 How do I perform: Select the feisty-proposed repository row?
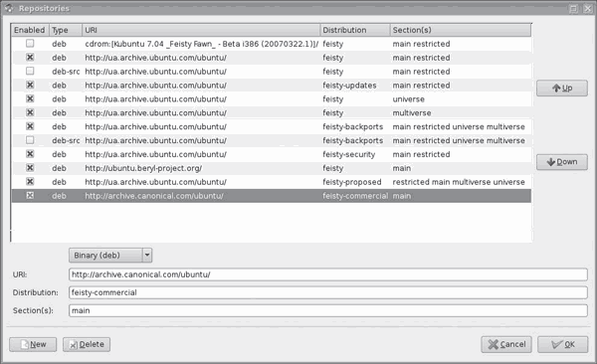click(272, 182)
